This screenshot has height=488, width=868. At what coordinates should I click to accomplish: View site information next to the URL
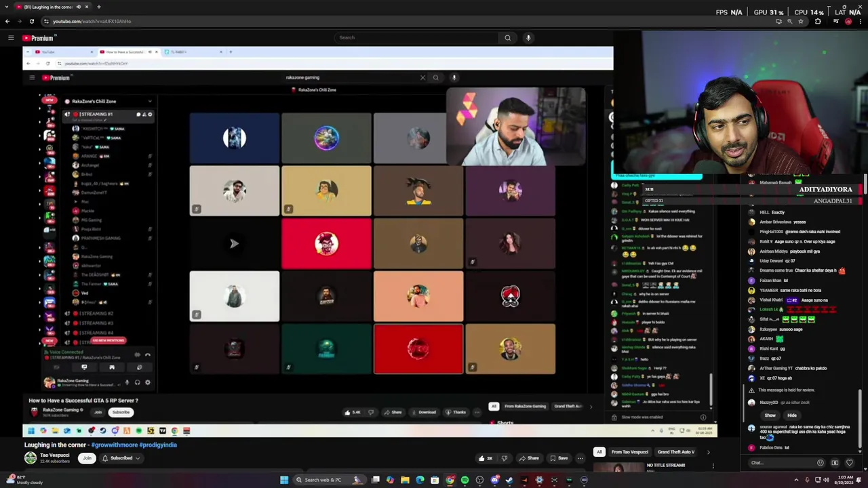(45, 21)
